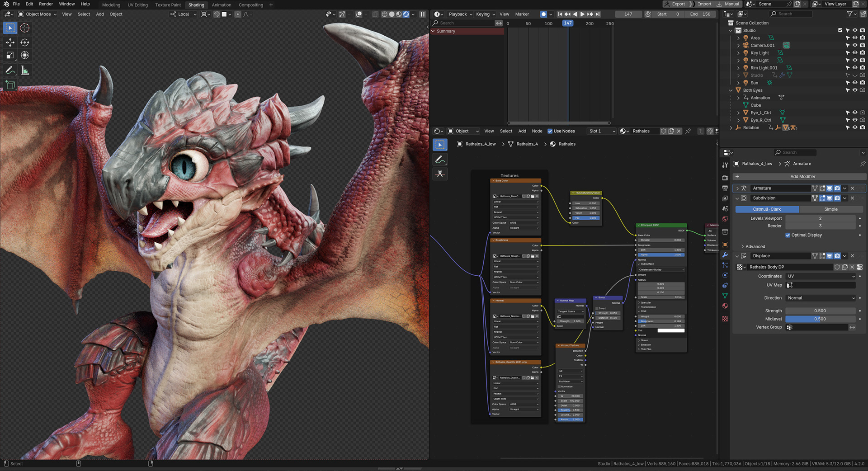The image size is (868, 471).
Task: Expand the Rotation item in outliner
Action: coord(731,128)
